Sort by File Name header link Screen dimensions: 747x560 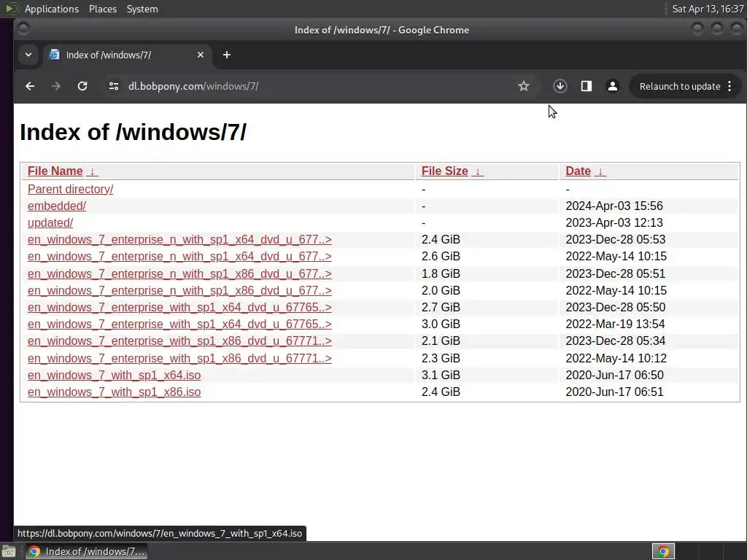click(55, 171)
